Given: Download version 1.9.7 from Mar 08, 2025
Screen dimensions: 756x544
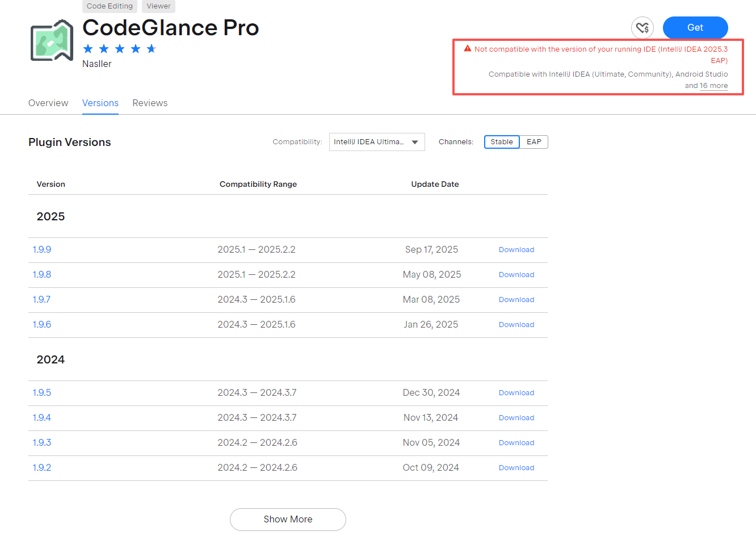Looking at the screenshot, I should (516, 300).
